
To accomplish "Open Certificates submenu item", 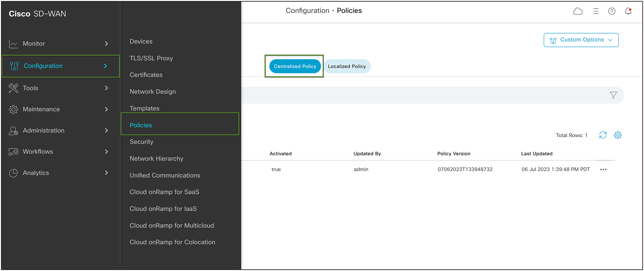I will coord(146,75).
